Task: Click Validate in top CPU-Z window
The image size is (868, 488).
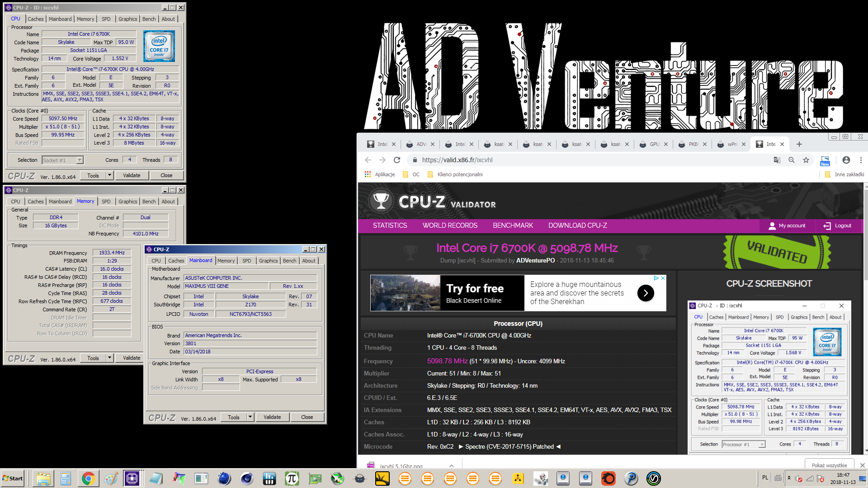Action: (x=132, y=175)
